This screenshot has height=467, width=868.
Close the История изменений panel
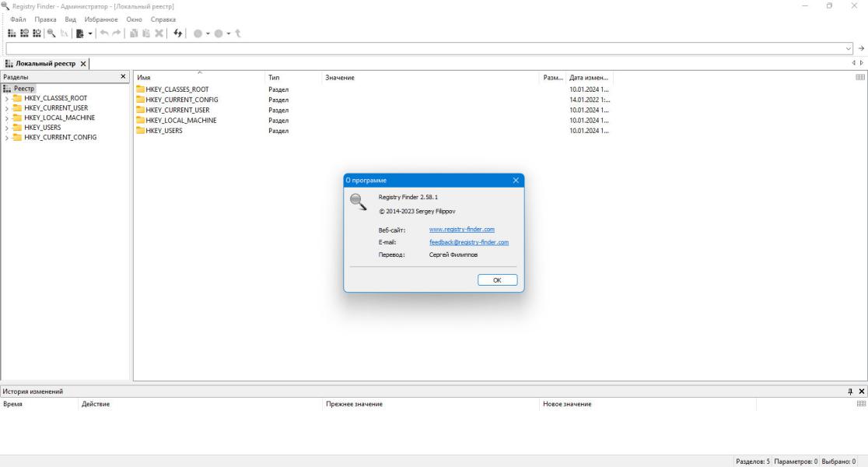pyautogui.click(x=861, y=391)
